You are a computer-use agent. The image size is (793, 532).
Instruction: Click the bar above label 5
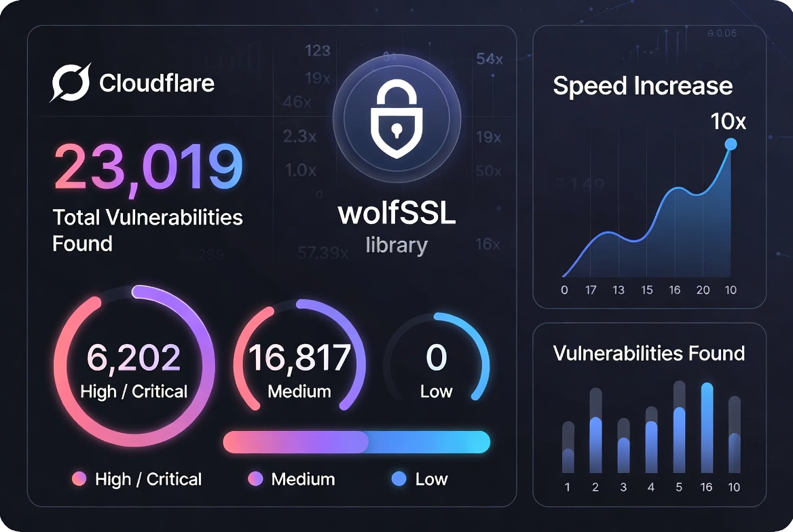[679, 427]
